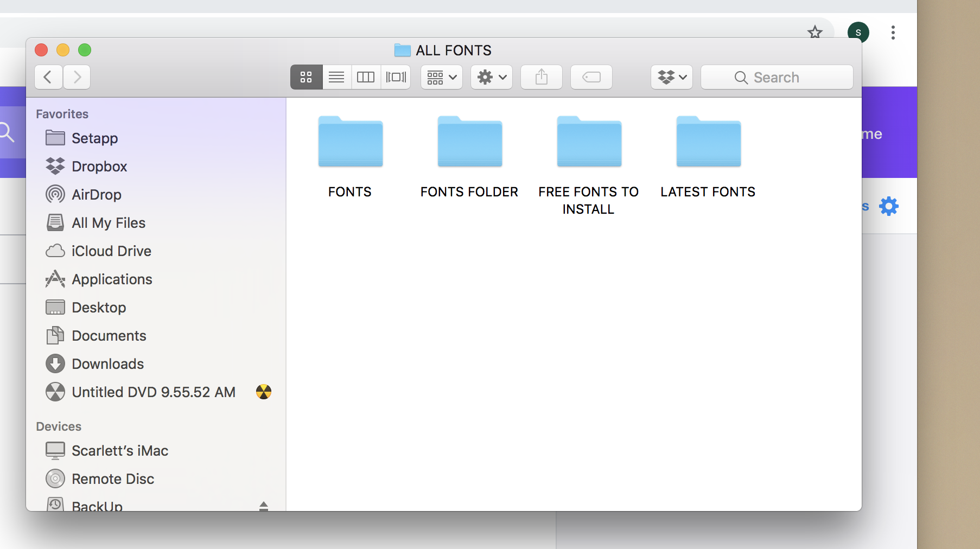The width and height of the screenshot is (980, 549).
Task: Click the Finder Search field
Action: click(x=777, y=77)
